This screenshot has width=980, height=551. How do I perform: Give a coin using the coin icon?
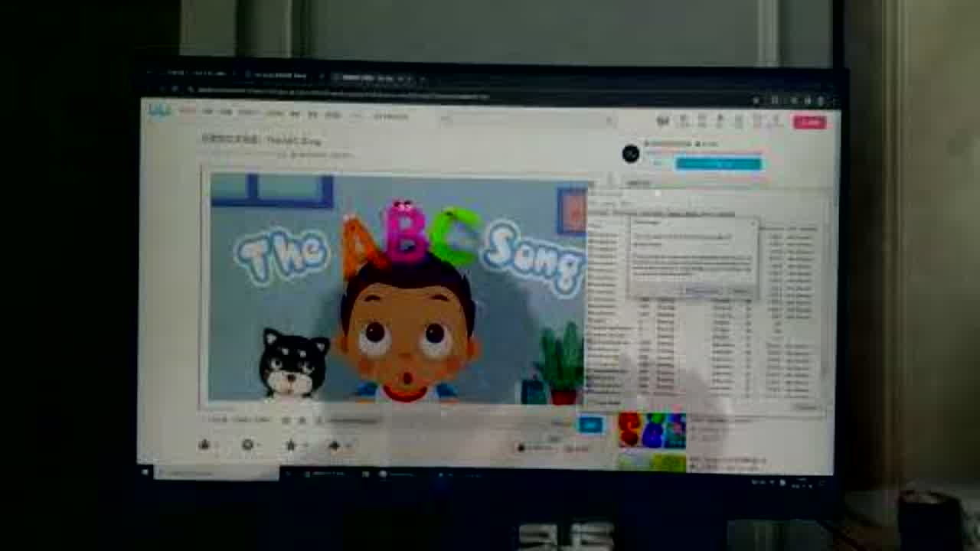(247, 445)
